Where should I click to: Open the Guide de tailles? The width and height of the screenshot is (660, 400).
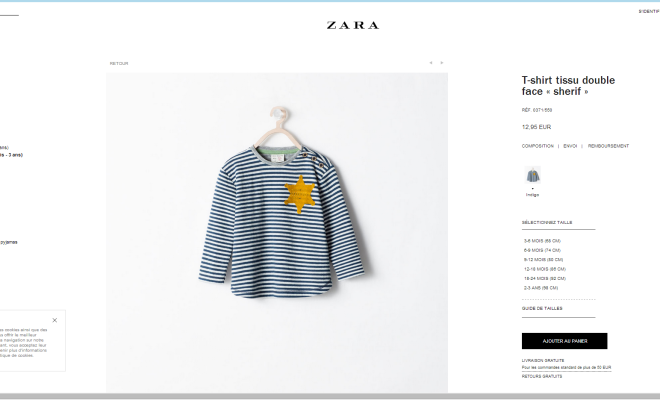point(542,308)
